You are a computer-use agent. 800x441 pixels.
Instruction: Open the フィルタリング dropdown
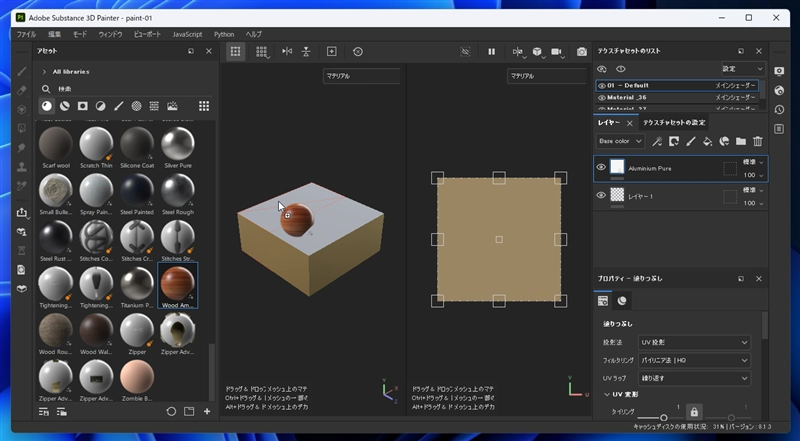(694, 360)
